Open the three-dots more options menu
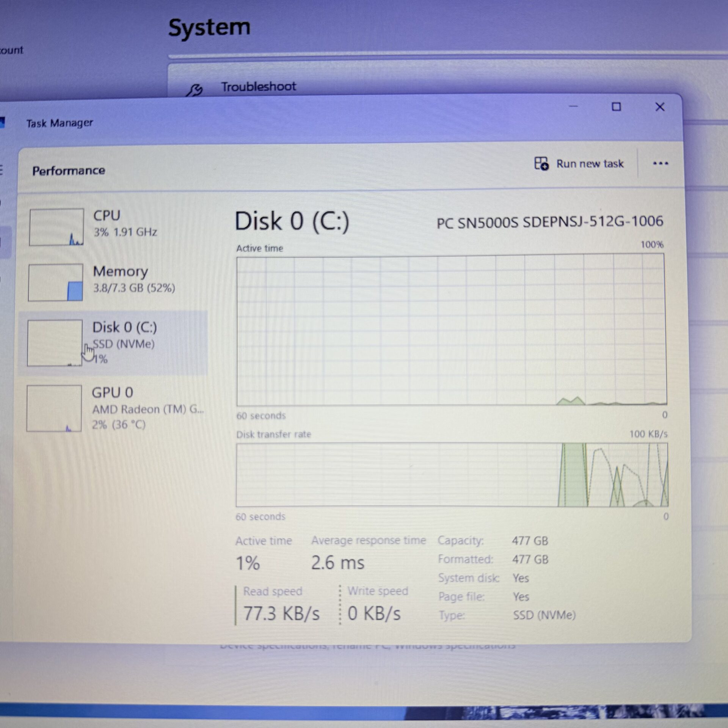Viewport: 728px width, 728px height. [660, 163]
